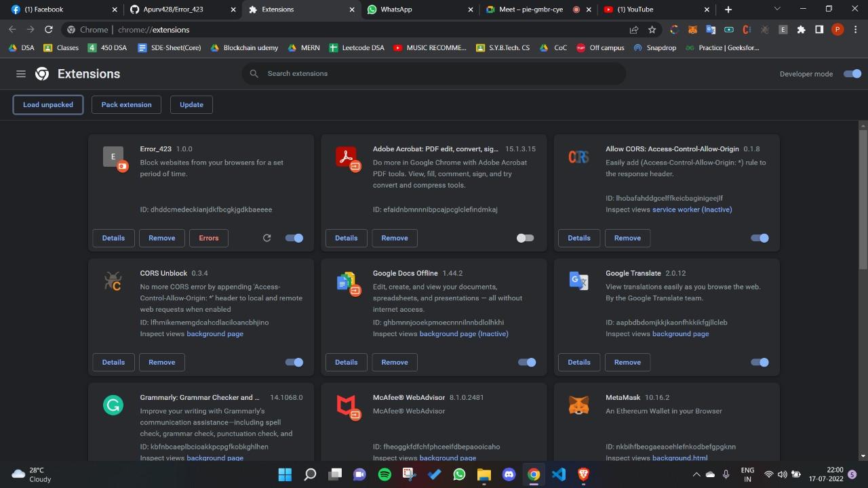
Task: Disable the Allow CORS extension toggle
Action: [759, 238]
